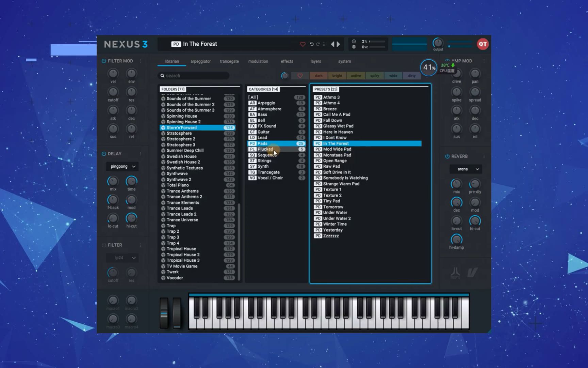This screenshot has height=368, width=588.
Task: Open the delay pingpong mode dropdown
Action: coord(122,167)
